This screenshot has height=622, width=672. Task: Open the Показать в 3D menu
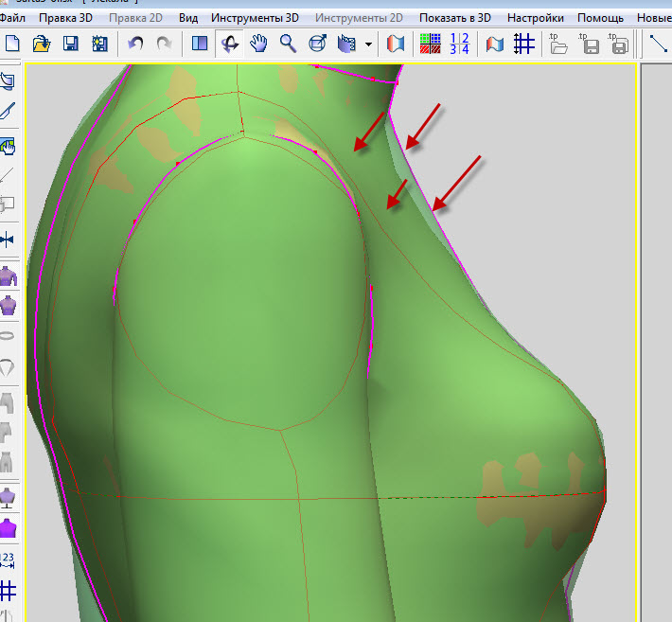point(455,18)
